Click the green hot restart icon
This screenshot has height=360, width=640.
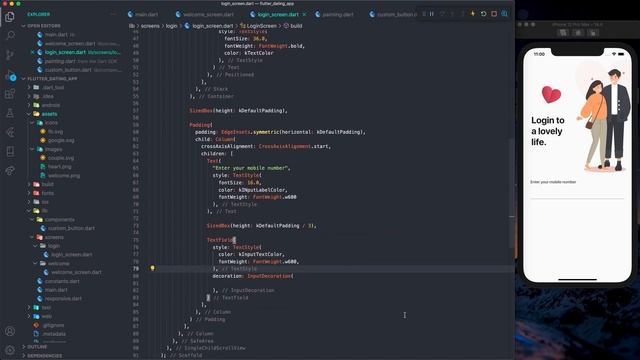pos(483,14)
